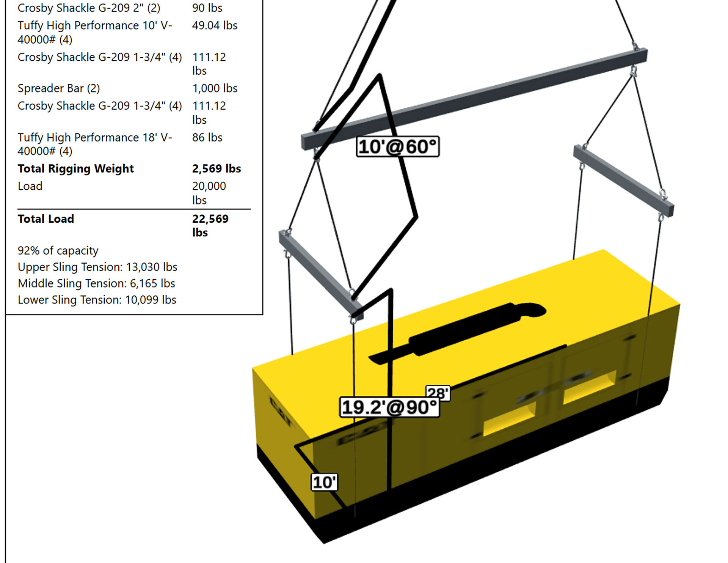Select the '2,569 lbs' rigging weight value
Image resolution: width=728 pixels, height=563 pixels.
(x=216, y=168)
